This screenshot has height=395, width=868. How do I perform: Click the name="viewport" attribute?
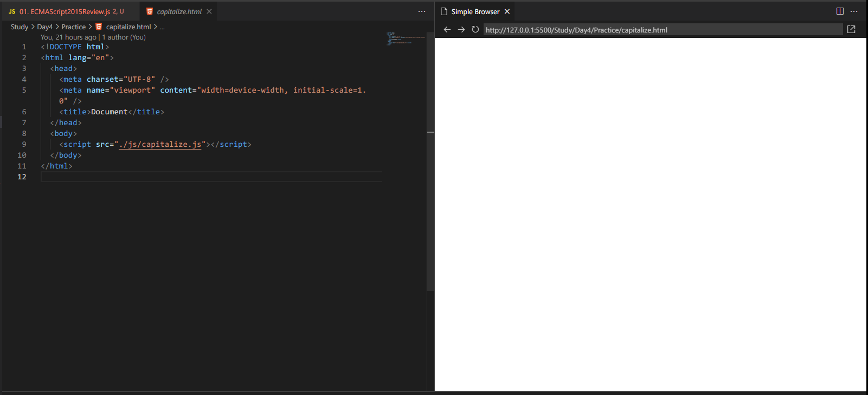(x=121, y=90)
